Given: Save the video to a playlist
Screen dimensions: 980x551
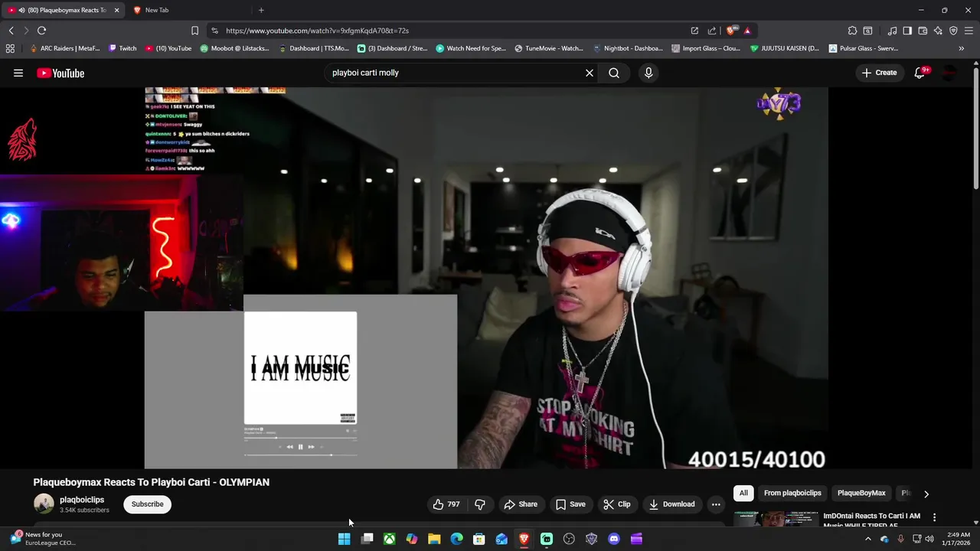Looking at the screenshot, I should point(570,504).
